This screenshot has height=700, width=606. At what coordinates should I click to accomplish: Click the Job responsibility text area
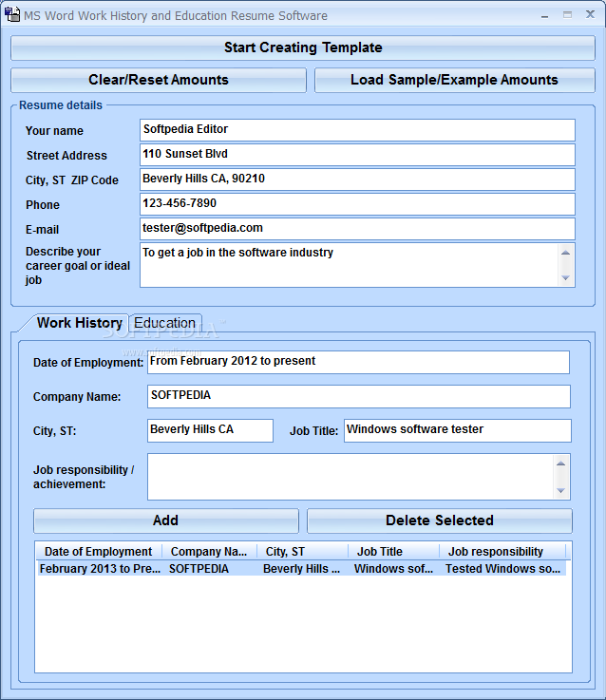point(350,477)
